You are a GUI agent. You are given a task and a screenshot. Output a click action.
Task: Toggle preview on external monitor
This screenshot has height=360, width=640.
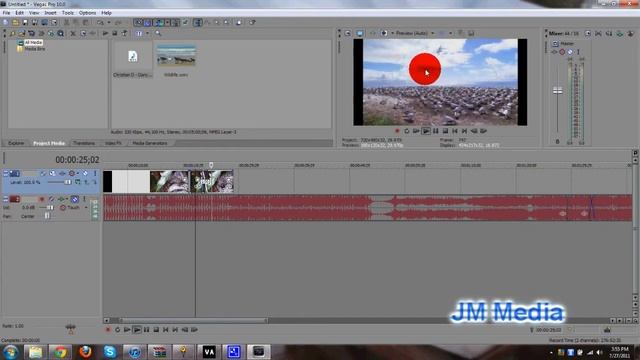click(360, 33)
